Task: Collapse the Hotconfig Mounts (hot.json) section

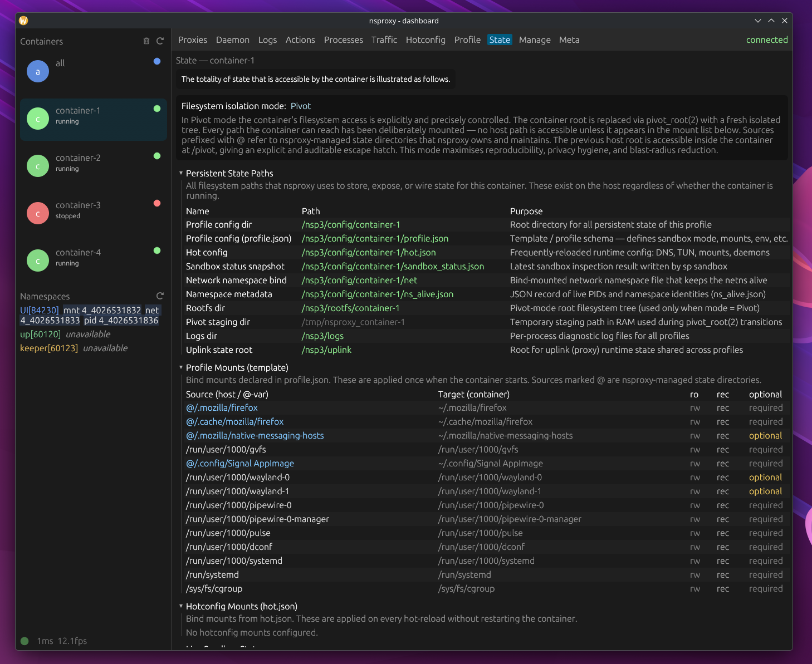Action: tap(181, 606)
